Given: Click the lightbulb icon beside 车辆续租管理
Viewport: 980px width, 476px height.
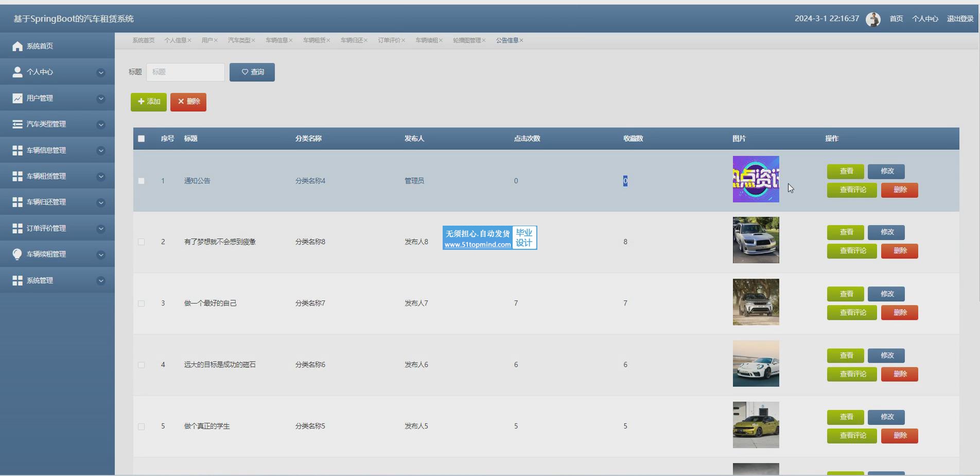Looking at the screenshot, I should 17,254.
